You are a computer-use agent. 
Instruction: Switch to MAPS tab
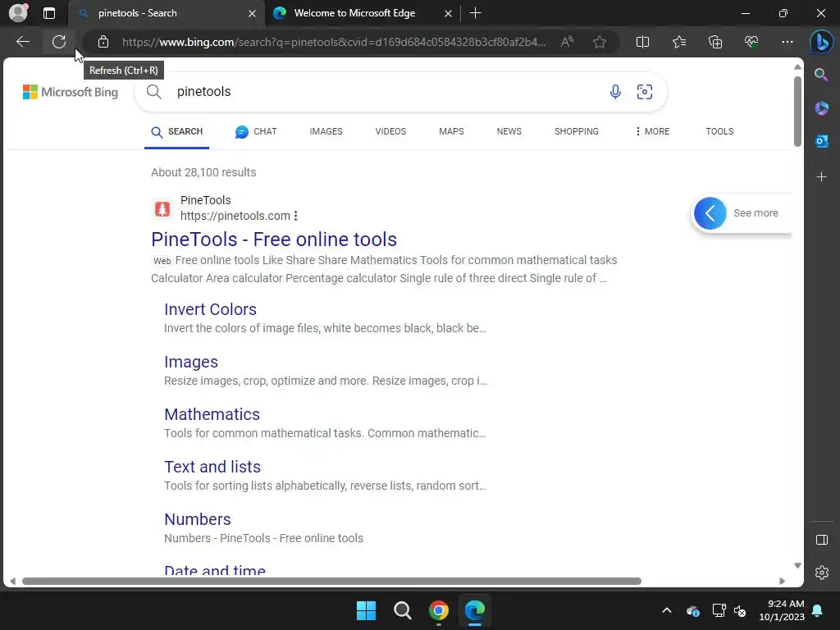[x=451, y=132]
